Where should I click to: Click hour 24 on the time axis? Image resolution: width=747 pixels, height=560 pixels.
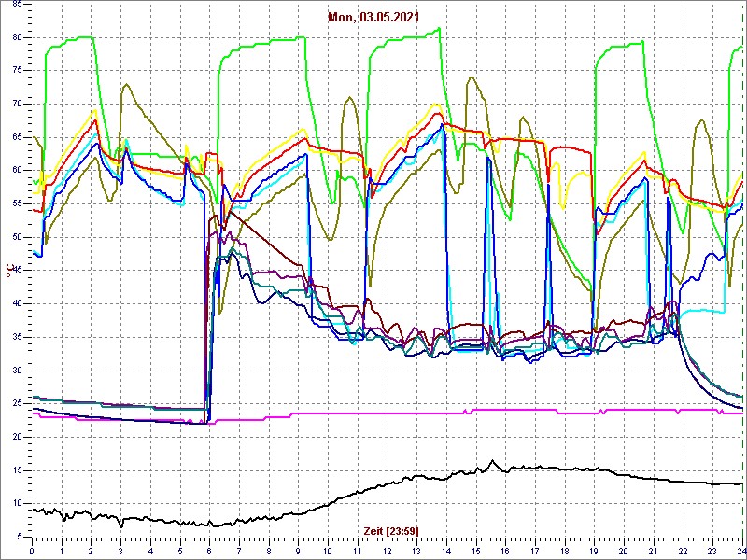740,551
